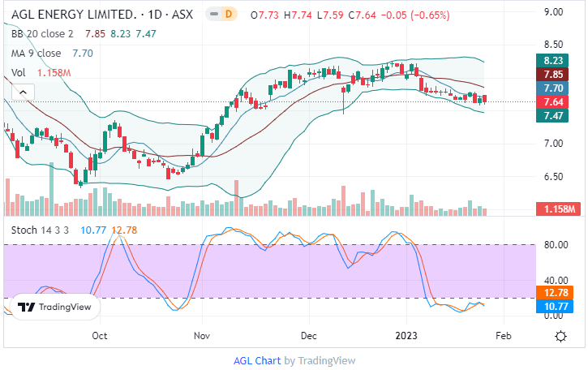Open chart settings gear icon
The image size is (588, 370).
(x=560, y=335)
